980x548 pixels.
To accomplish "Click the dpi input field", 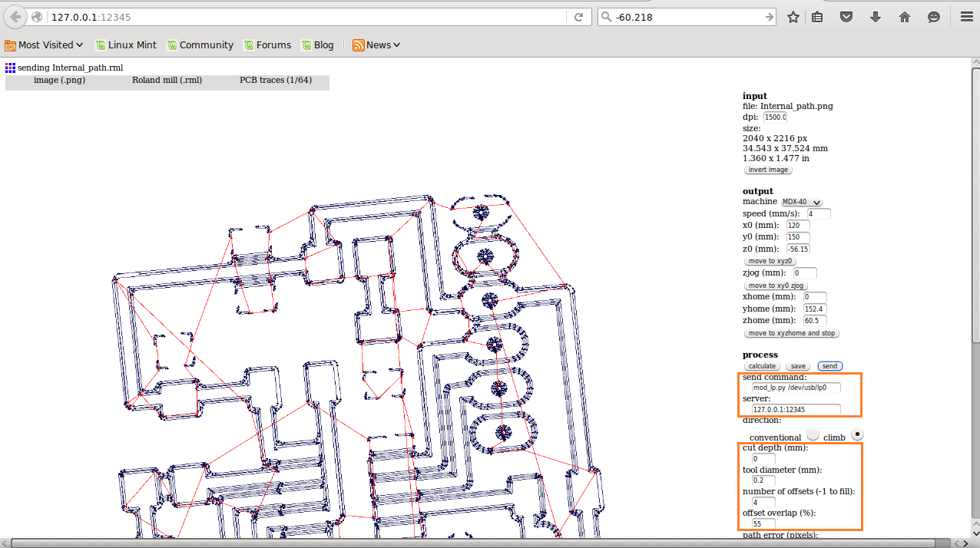I will pos(775,117).
